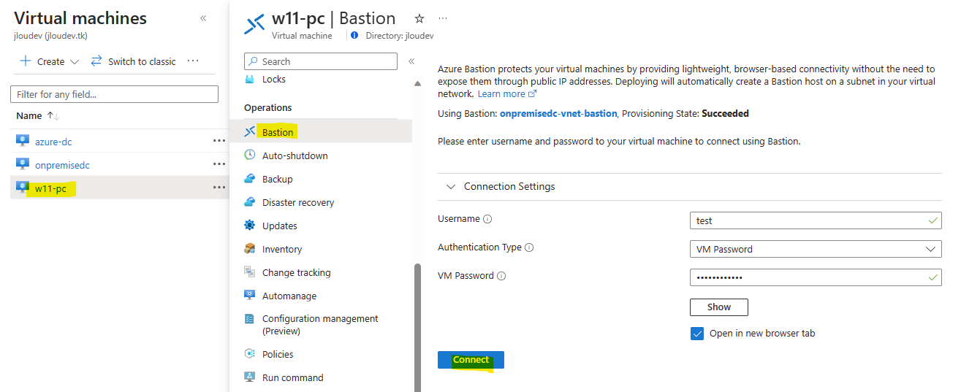Click the VM Password info icon

[501, 276]
